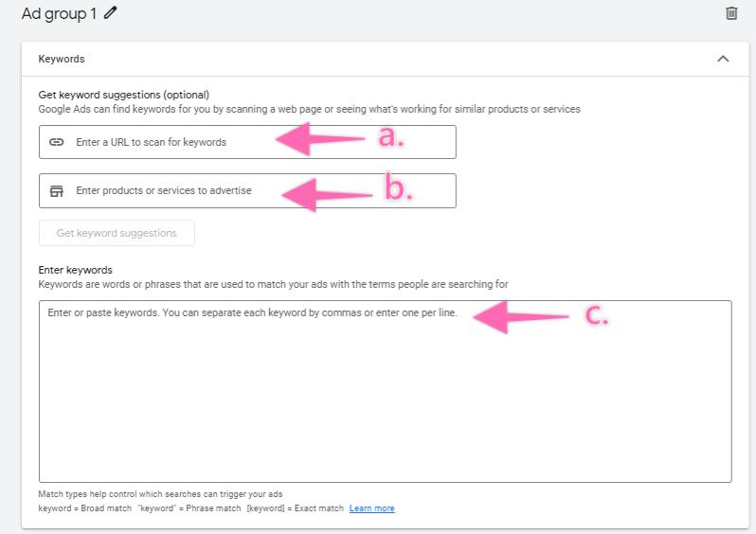Click the pink arrow pointing at label c.
756x534 pixels.
(521, 316)
